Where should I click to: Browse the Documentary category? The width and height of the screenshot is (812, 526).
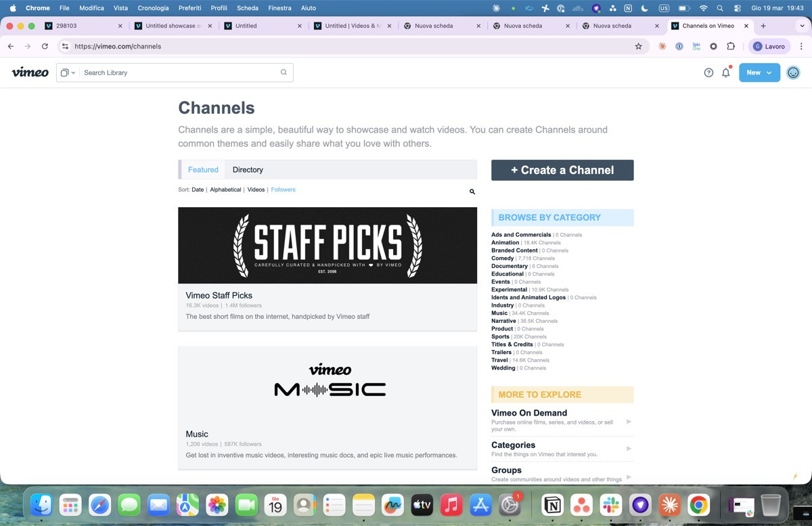click(x=510, y=266)
